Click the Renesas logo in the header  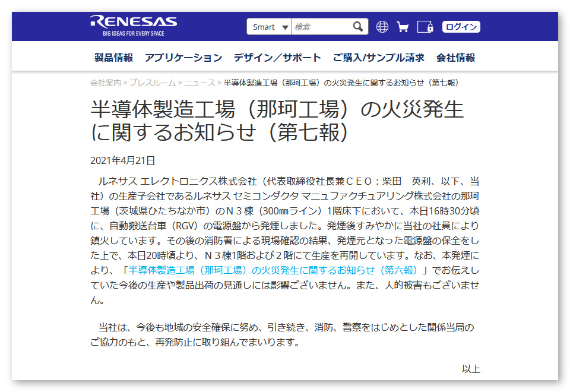click(x=134, y=26)
